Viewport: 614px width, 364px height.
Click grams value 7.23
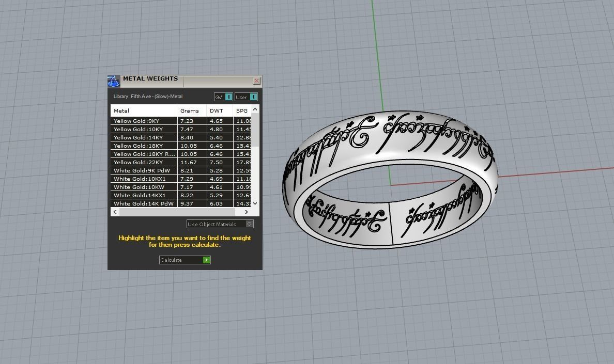coord(187,121)
